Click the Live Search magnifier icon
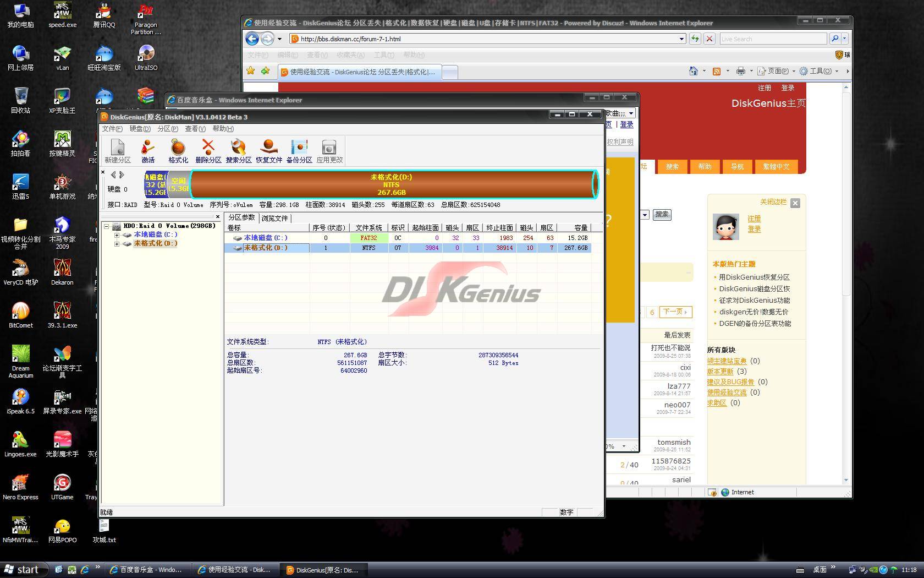Viewport: 924px width, 578px height. coord(835,39)
